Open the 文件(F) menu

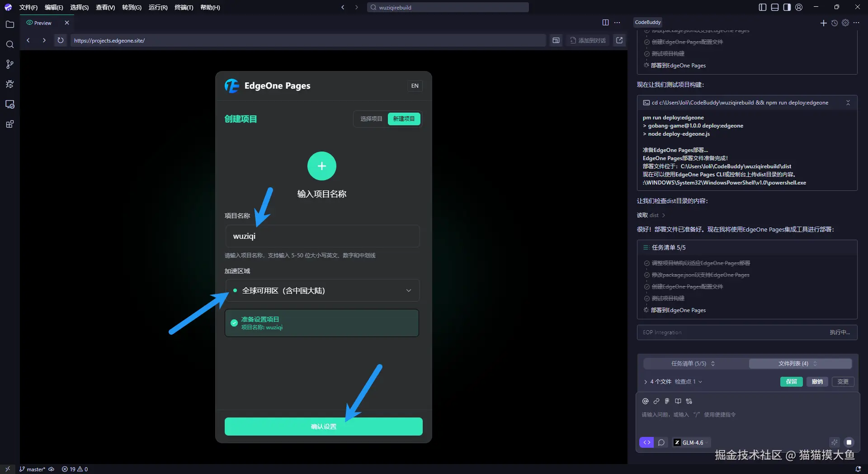28,7
